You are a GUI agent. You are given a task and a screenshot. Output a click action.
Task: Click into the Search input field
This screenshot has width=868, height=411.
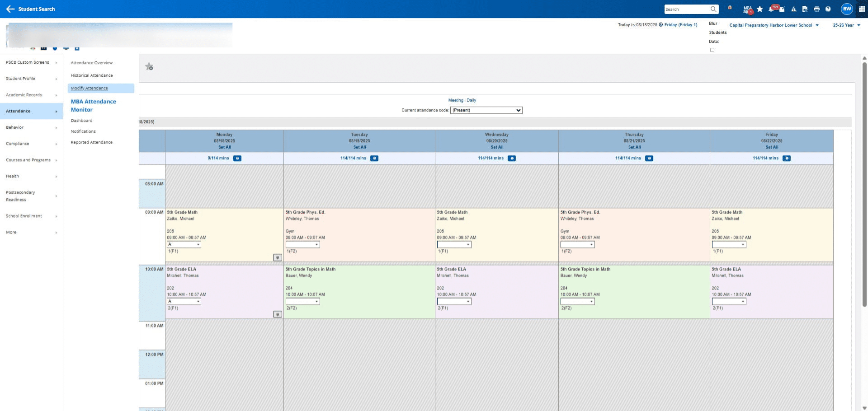(686, 9)
